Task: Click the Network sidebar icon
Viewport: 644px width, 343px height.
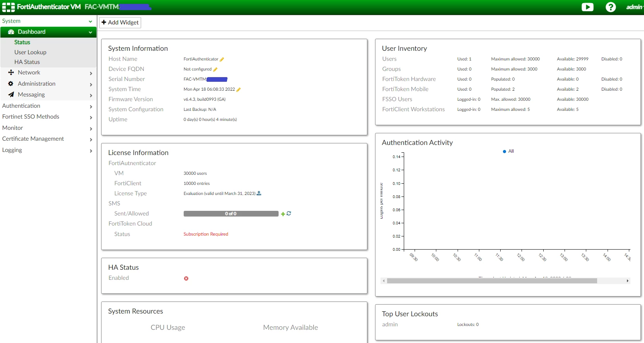Action: [x=11, y=72]
